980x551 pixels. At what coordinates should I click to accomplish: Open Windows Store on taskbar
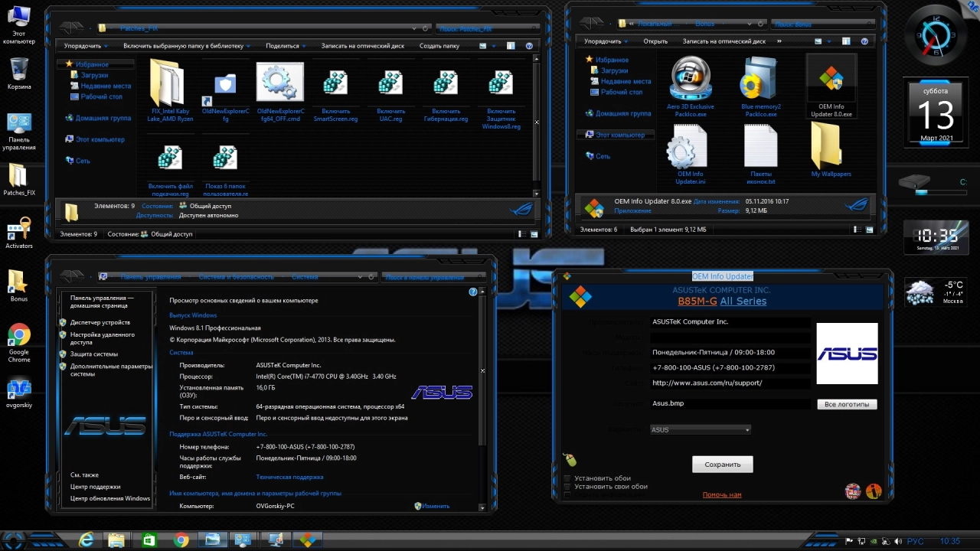click(x=149, y=540)
